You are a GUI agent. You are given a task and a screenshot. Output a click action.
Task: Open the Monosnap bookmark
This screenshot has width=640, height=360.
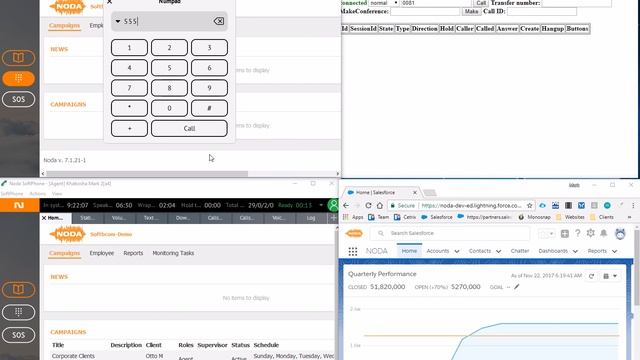pyautogui.click(x=535, y=217)
